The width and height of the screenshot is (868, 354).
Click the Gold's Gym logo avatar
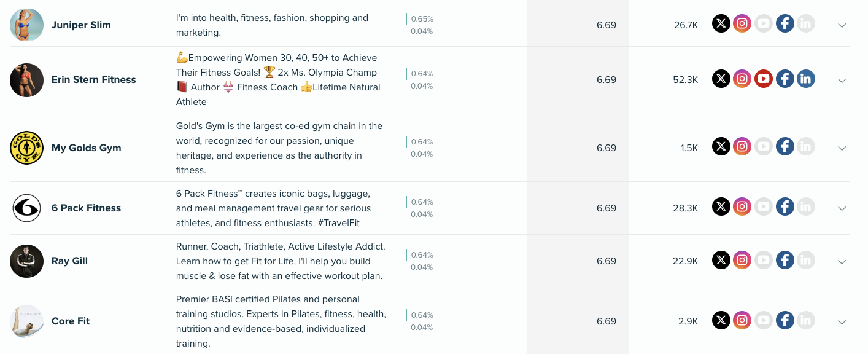point(26,148)
